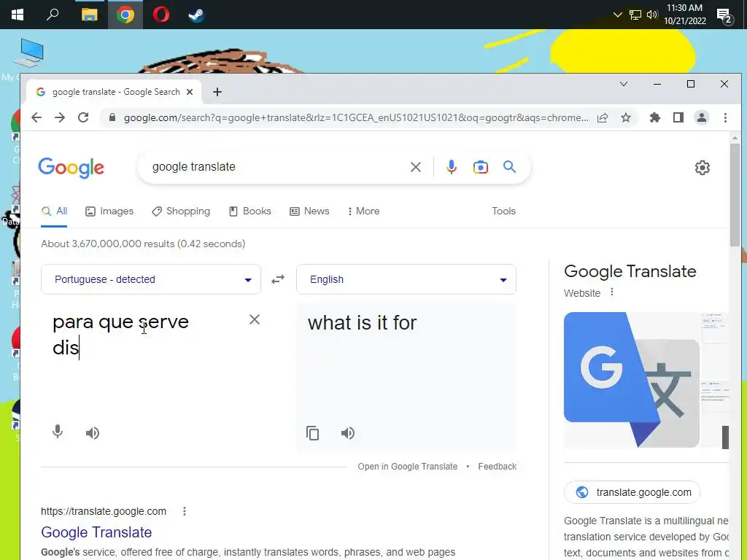
Task: Open taskbar search magnifier
Action: coord(53,15)
